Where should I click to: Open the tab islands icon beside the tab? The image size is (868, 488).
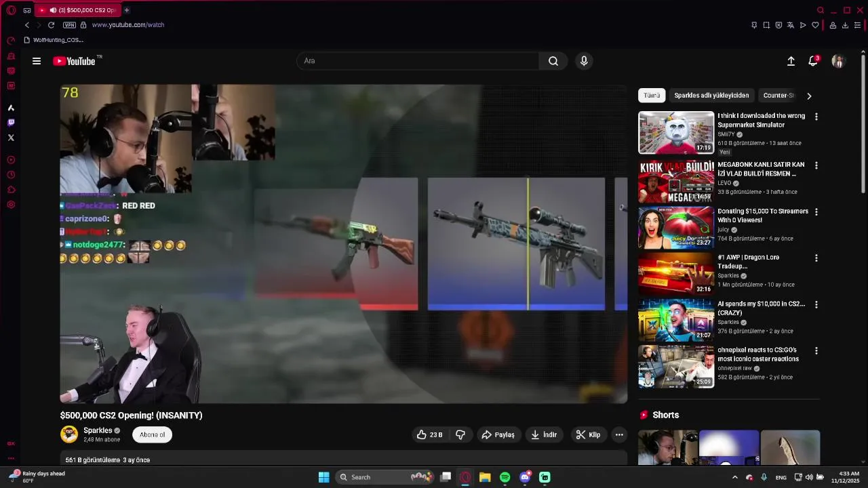pyautogui.click(x=27, y=10)
